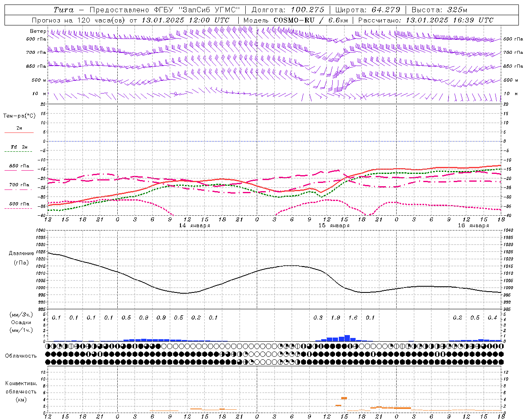Click the "Долгота: 100.275" longitude value
The height and width of the screenshot is (420, 525).
(x=288, y=10)
